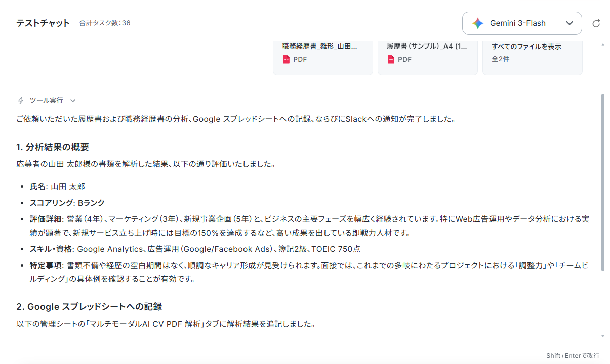Click the PDF icon under 職務経歴書_雛形_山田 file
610x364 pixels.
pyautogui.click(x=286, y=59)
